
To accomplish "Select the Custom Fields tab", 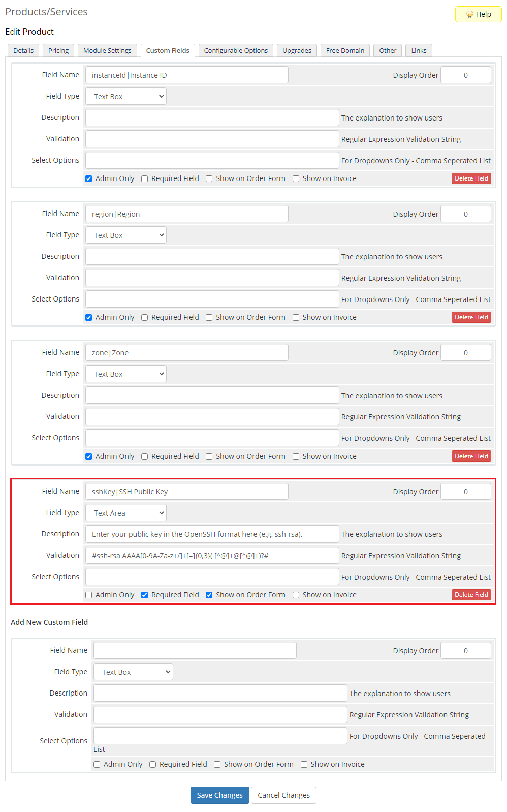I will pos(168,50).
